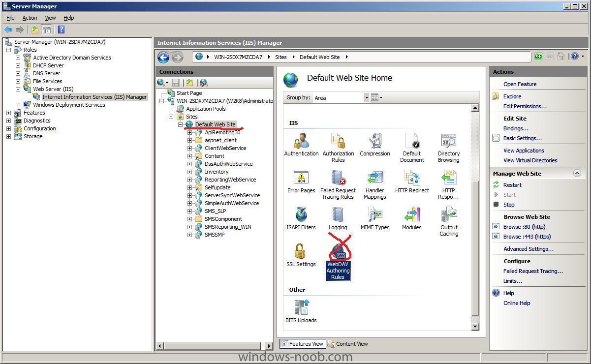The height and width of the screenshot is (364, 591).
Task: Open Error Pages feature
Action: [301, 182]
